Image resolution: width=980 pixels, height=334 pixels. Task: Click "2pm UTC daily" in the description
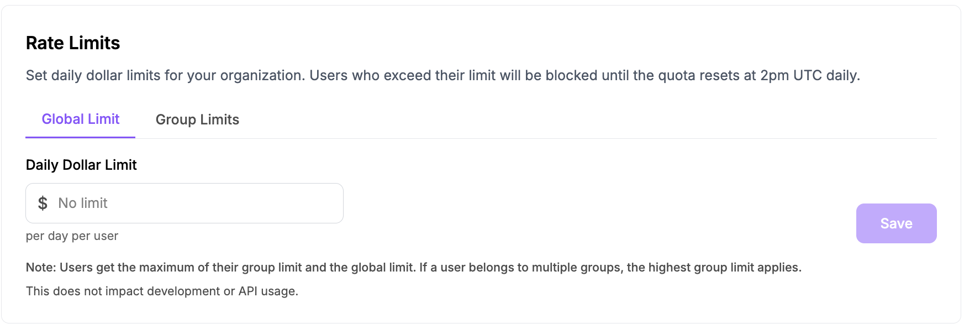tap(809, 76)
